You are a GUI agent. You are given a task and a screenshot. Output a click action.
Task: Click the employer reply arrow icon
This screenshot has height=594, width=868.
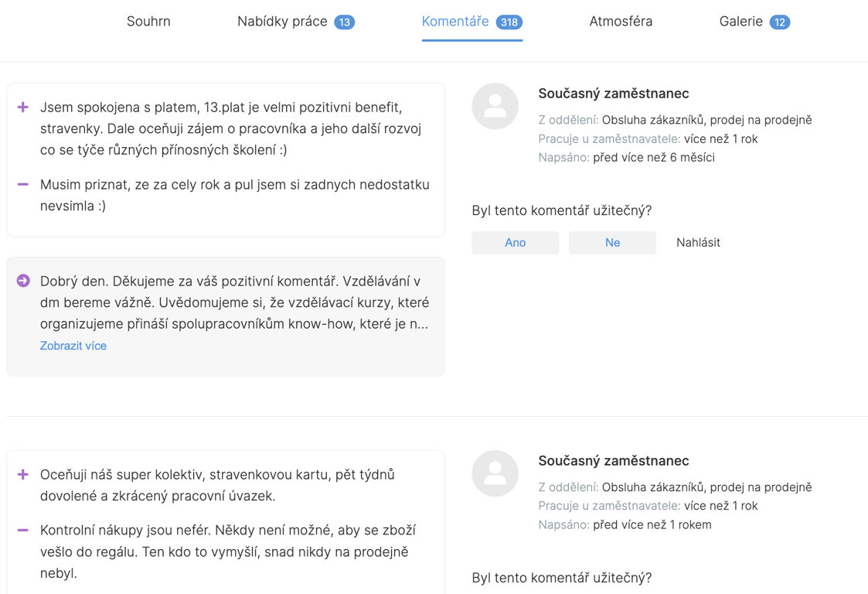pyautogui.click(x=23, y=281)
